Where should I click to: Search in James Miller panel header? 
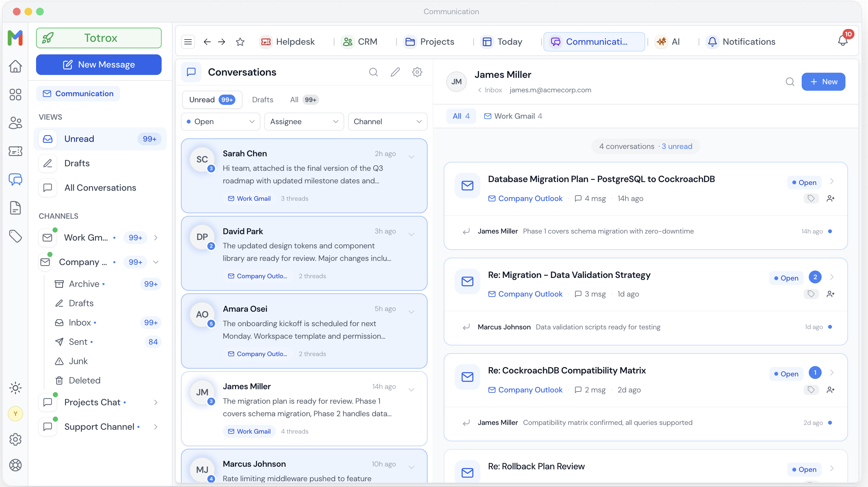790,81
